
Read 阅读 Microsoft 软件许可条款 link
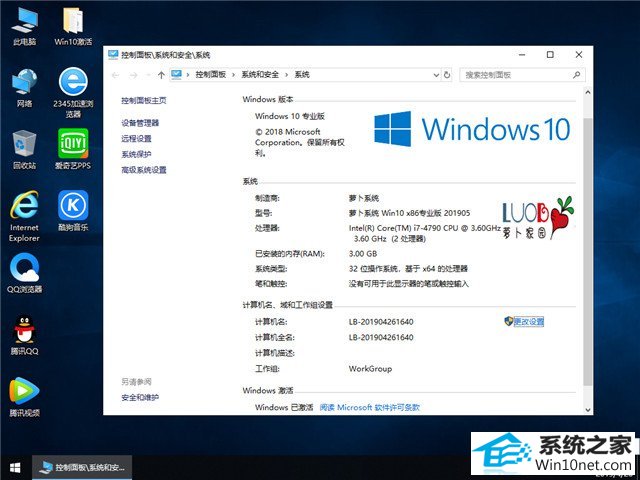click(x=369, y=407)
